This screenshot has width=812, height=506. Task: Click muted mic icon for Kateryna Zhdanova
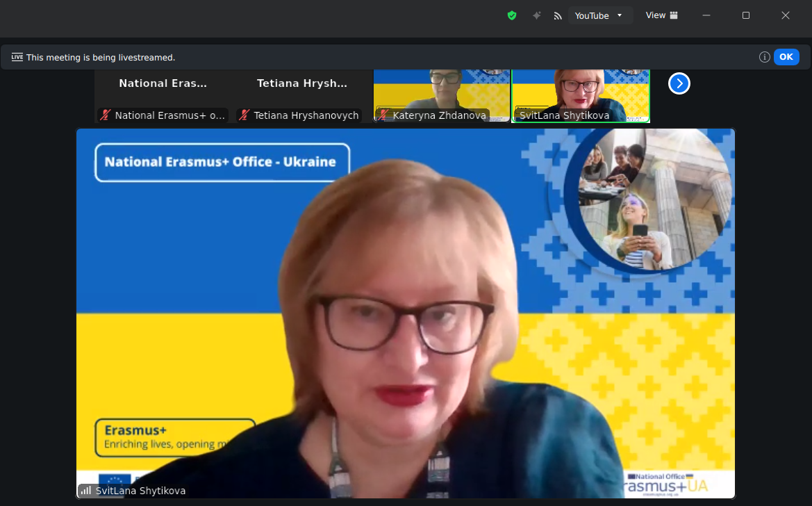(383, 115)
